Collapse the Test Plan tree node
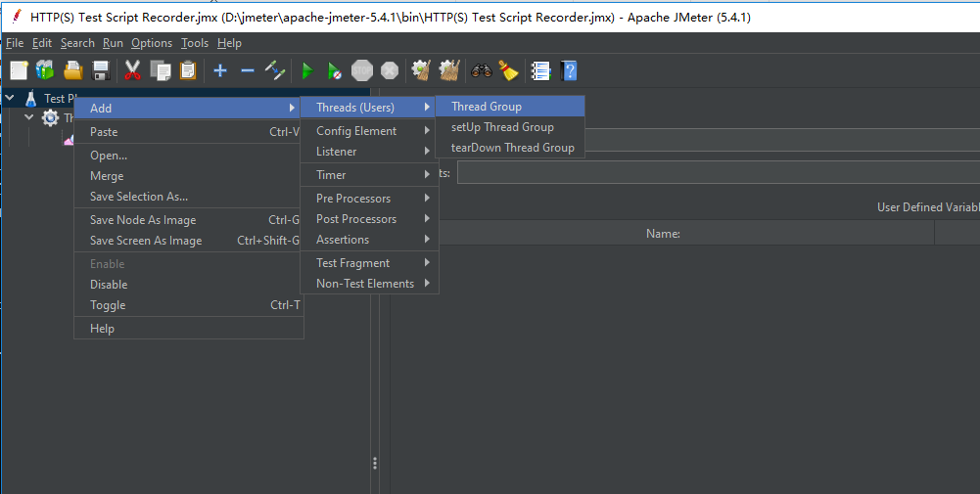980x494 pixels. pyautogui.click(x=10, y=98)
